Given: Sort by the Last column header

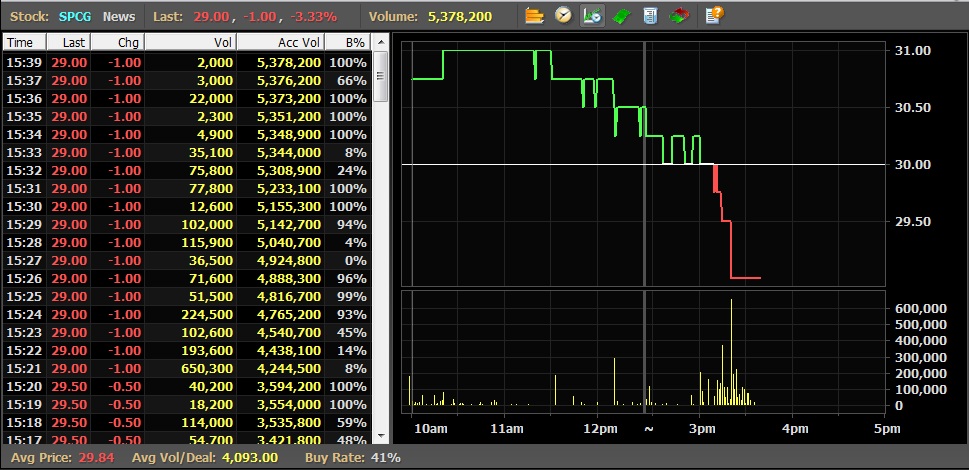Looking at the screenshot, I should tap(69, 42).
